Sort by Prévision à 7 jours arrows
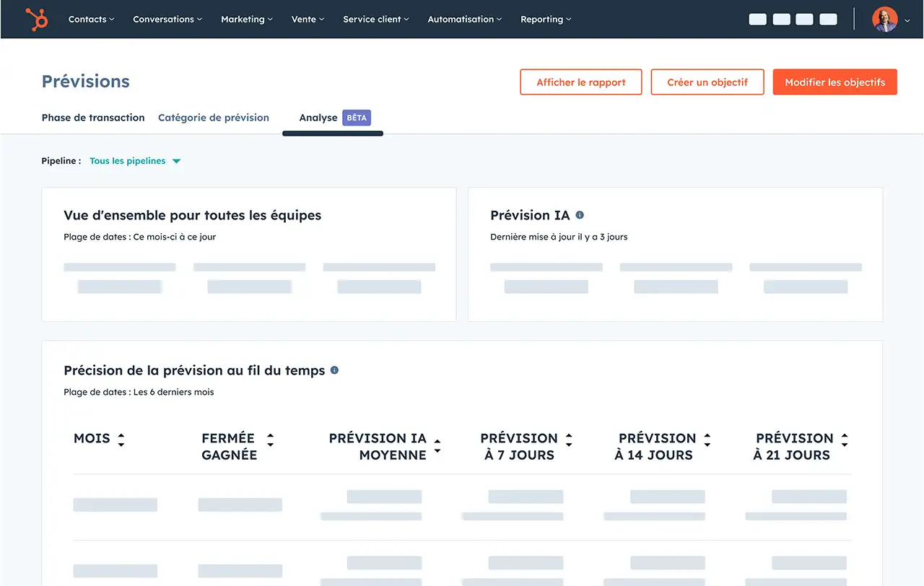The width and height of the screenshot is (924, 586). click(569, 439)
